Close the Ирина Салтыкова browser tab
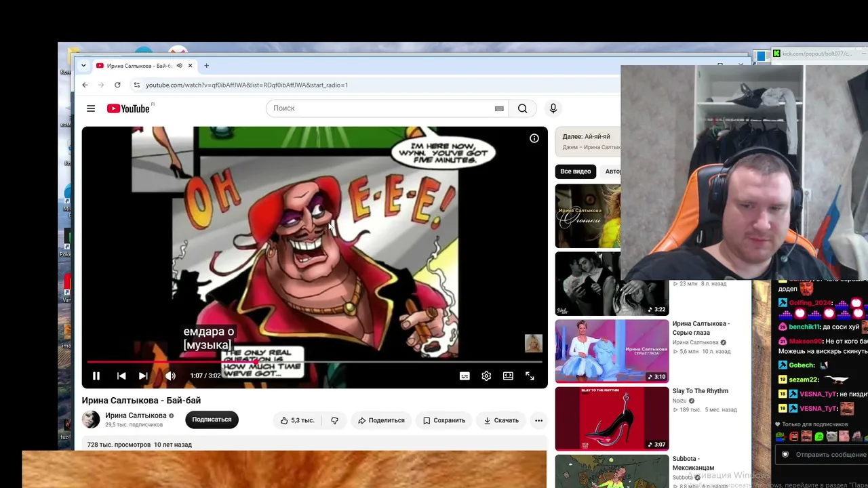 point(191,66)
